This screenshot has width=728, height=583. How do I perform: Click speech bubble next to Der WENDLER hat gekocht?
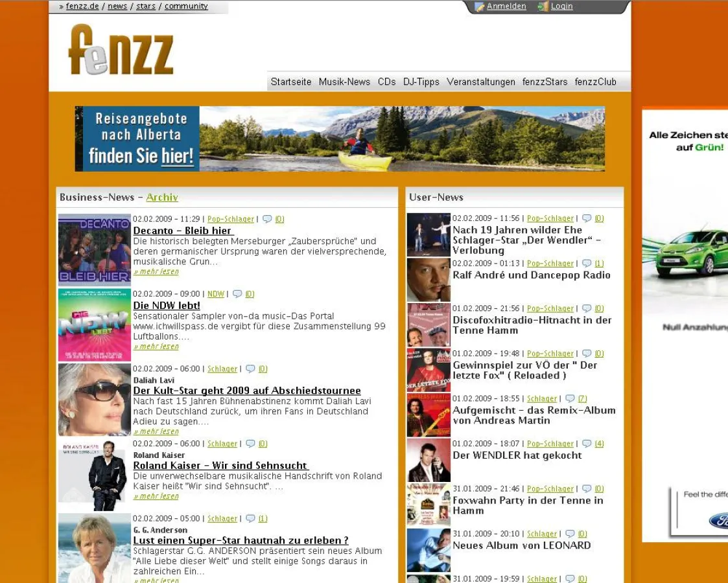tap(586, 443)
